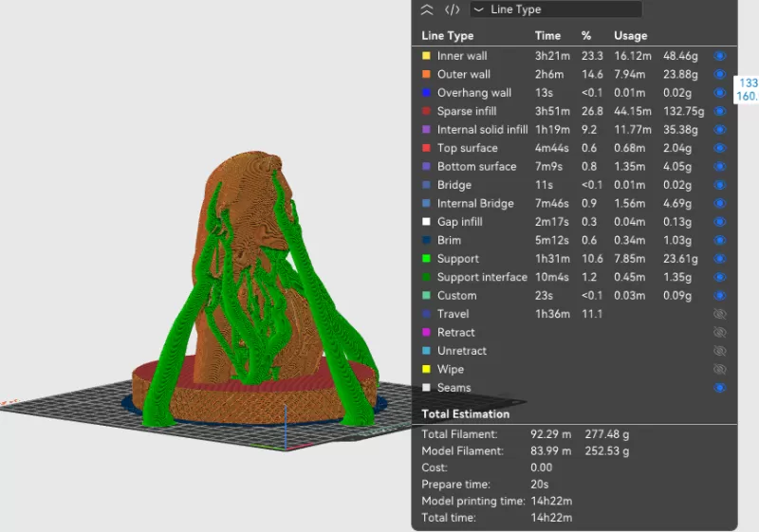Toggle Seams visibility eye icon
The height and width of the screenshot is (532, 759).
[x=719, y=388]
